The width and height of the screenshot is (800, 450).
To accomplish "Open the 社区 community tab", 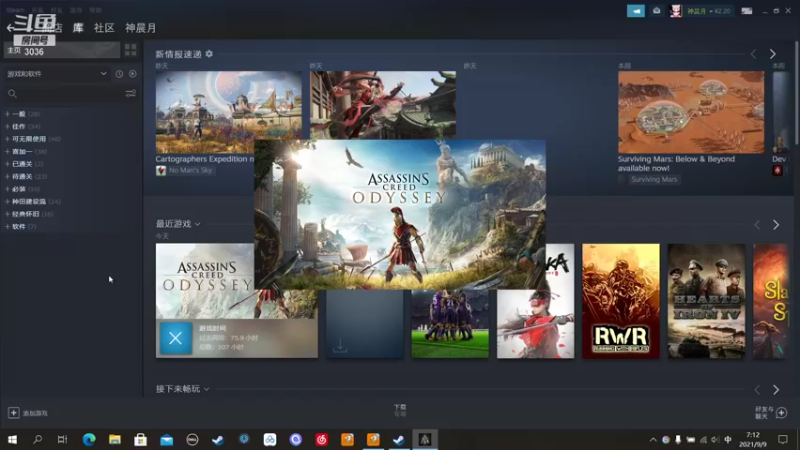I will pyautogui.click(x=104, y=28).
